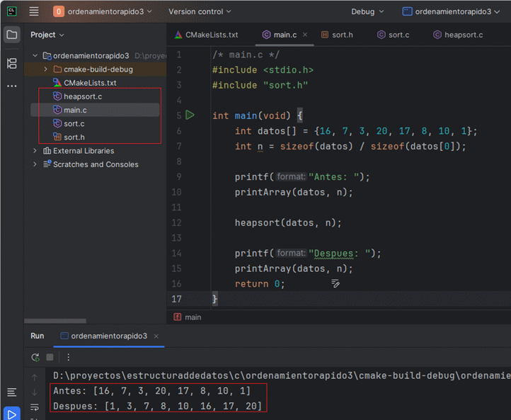This screenshot has height=420, width=511.
Task: Toggle the Project tool window icon
Action: point(12,35)
